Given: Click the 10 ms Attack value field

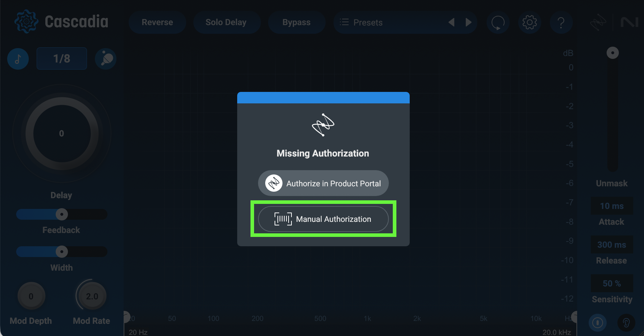Looking at the screenshot, I should [612, 206].
